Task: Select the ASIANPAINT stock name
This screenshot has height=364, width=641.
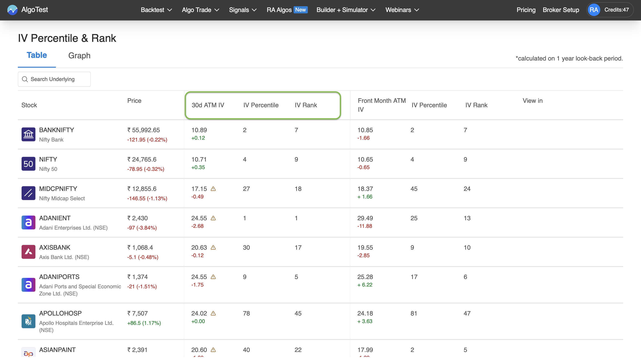Action: [x=57, y=350]
